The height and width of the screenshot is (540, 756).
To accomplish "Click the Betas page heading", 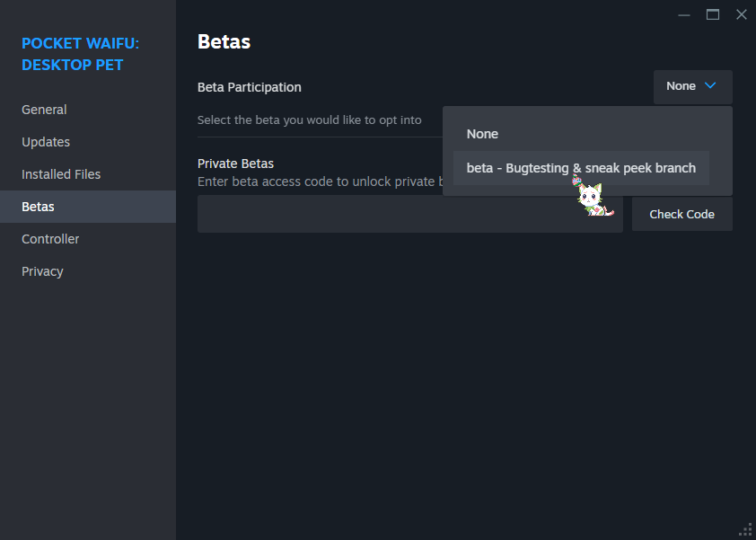I will pos(224,41).
